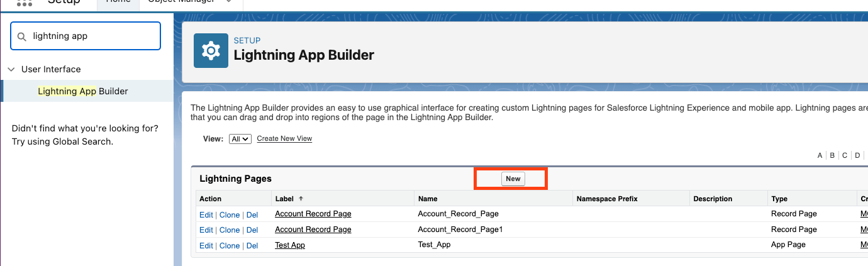The image size is (868, 266).
Task: Delete the Account_Record_Page1 row
Action: (x=252, y=230)
